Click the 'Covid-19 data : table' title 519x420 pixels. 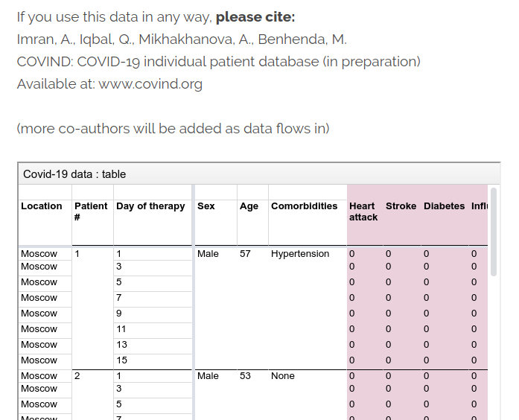coord(74,174)
